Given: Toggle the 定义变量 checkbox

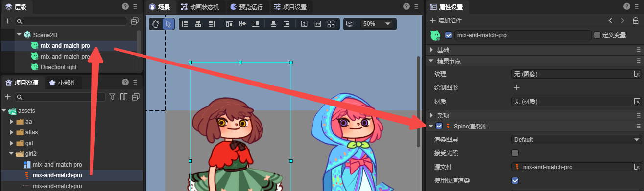Looking at the screenshot, I should click(x=597, y=35).
